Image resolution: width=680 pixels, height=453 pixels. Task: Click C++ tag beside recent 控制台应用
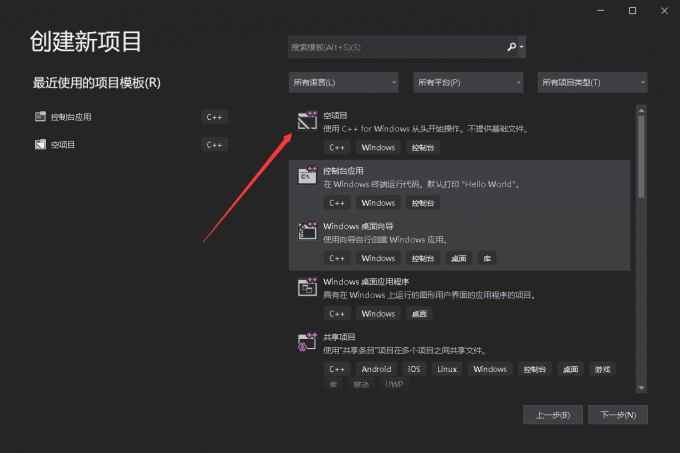pyautogui.click(x=214, y=117)
